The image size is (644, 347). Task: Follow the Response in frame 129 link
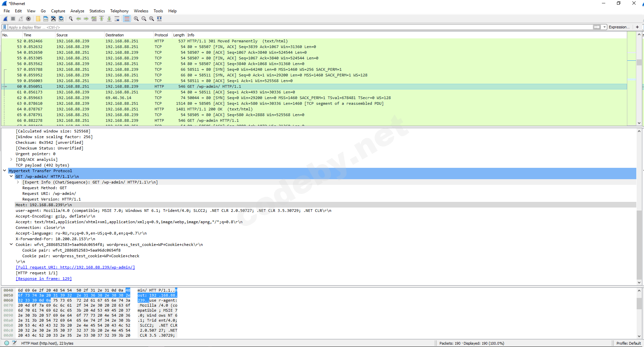[x=44, y=279]
